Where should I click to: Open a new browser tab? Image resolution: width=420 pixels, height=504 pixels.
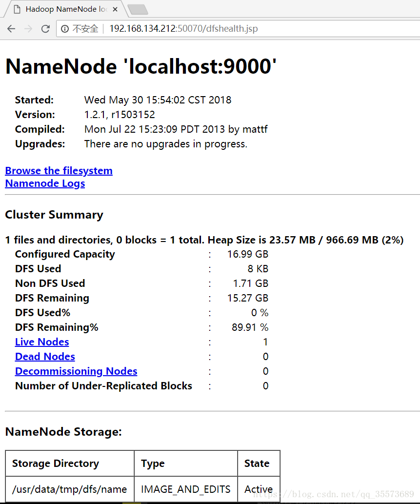click(x=138, y=9)
